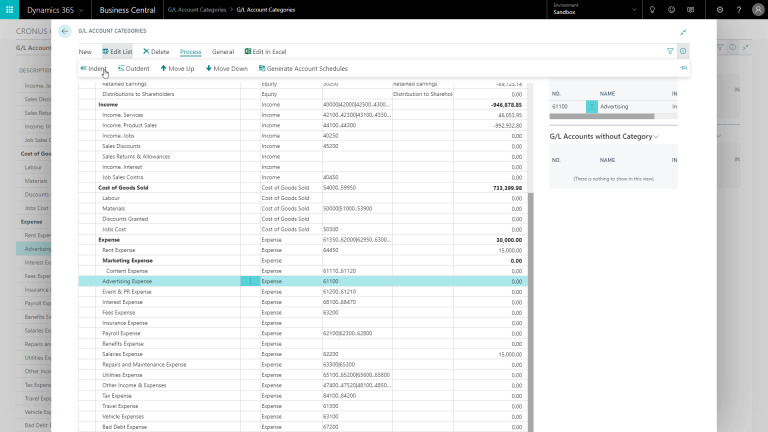The height and width of the screenshot is (432, 768).
Task: Open the settings gear icon
Action: pos(720,9)
